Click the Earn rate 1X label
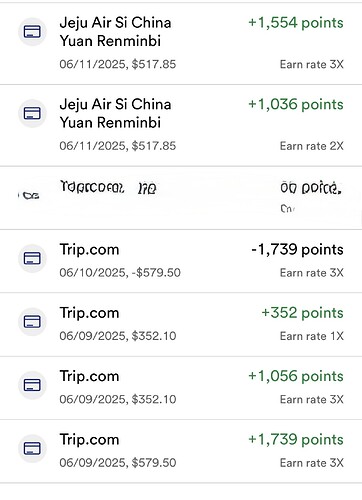 [312, 336]
